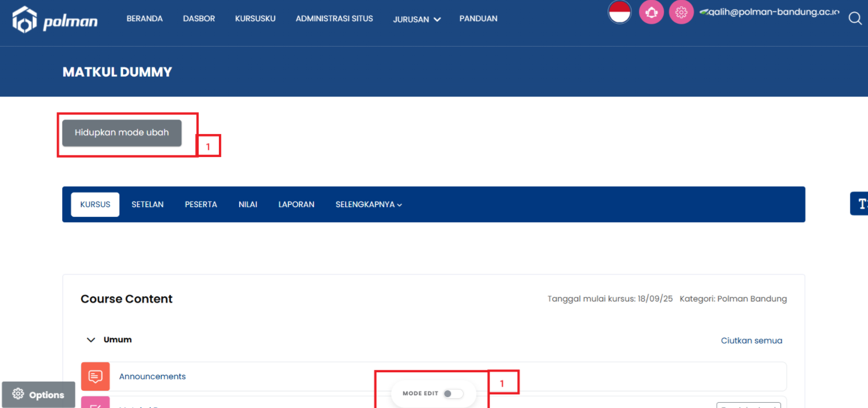This screenshot has width=868, height=408.
Task: Toggle the Mode Edit switch
Action: point(453,394)
